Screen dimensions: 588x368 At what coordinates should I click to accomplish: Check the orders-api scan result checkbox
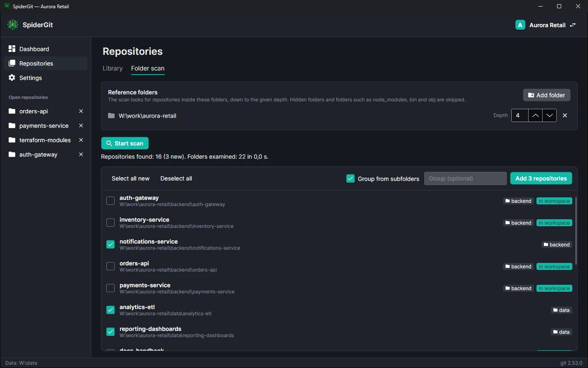(111, 266)
